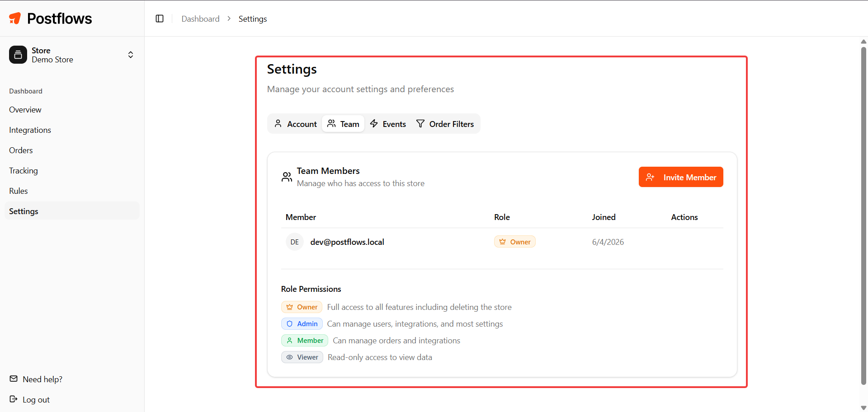Open Settings in the sidebar

click(x=72, y=211)
